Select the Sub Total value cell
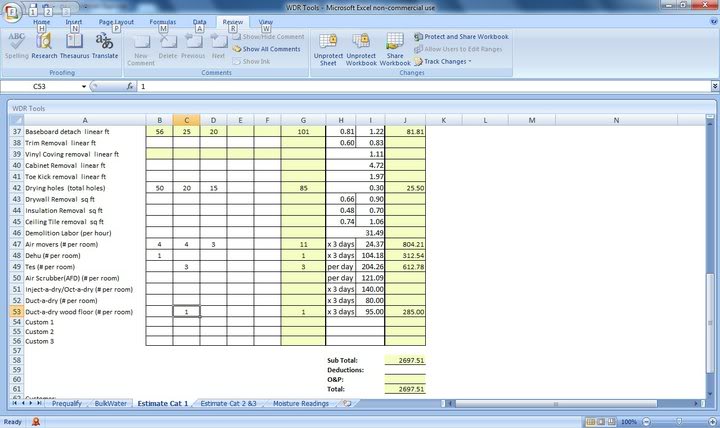720x428 pixels. click(x=405, y=359)
